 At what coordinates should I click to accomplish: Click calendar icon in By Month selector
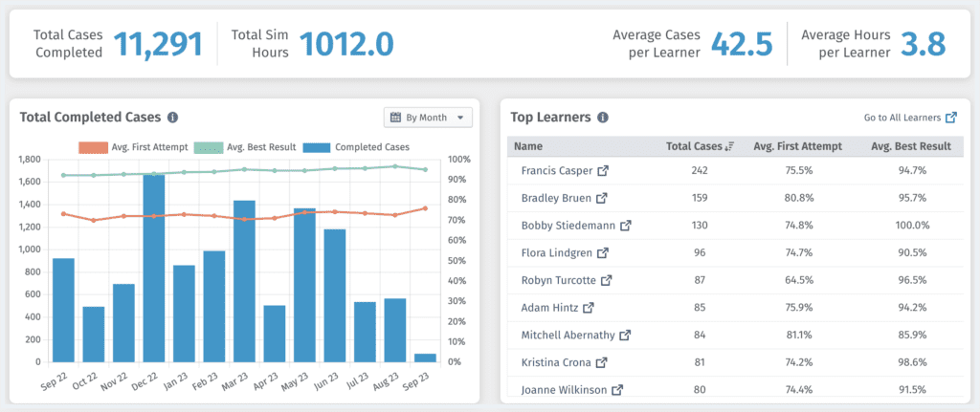[x=395, y=118]
